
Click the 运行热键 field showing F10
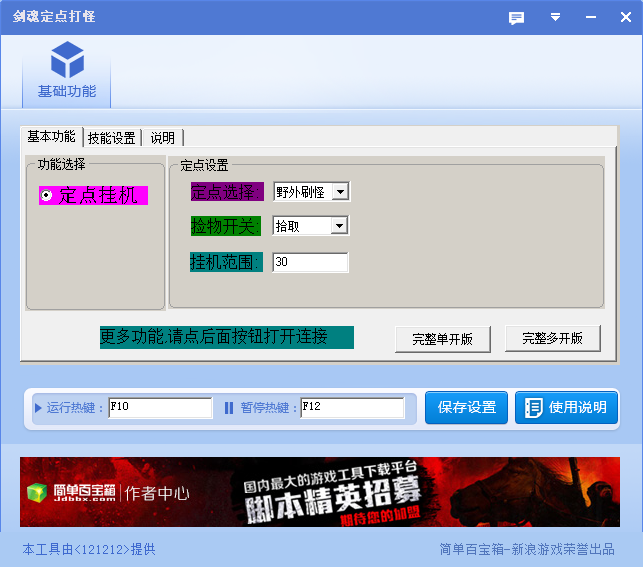(x=160, y=408)
